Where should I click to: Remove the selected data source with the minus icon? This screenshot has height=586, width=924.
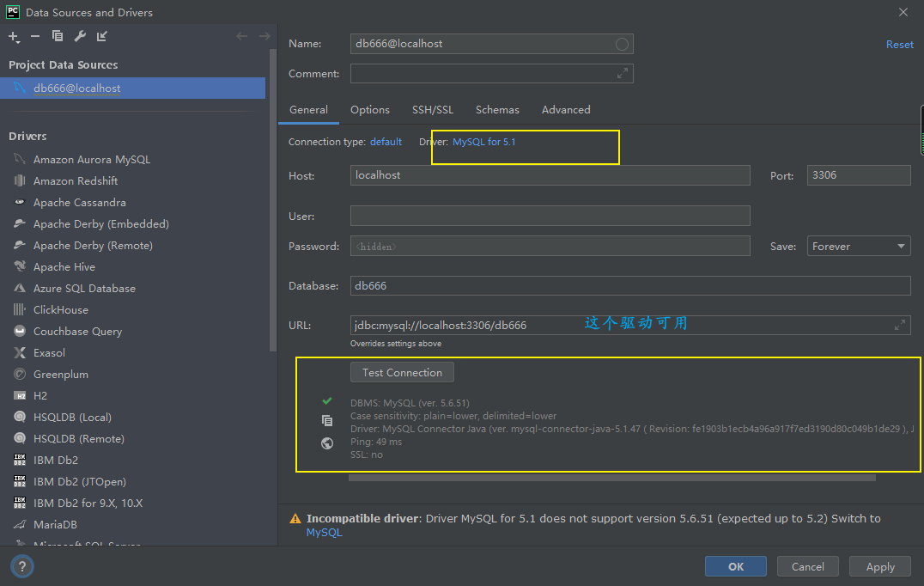[35, 37]
